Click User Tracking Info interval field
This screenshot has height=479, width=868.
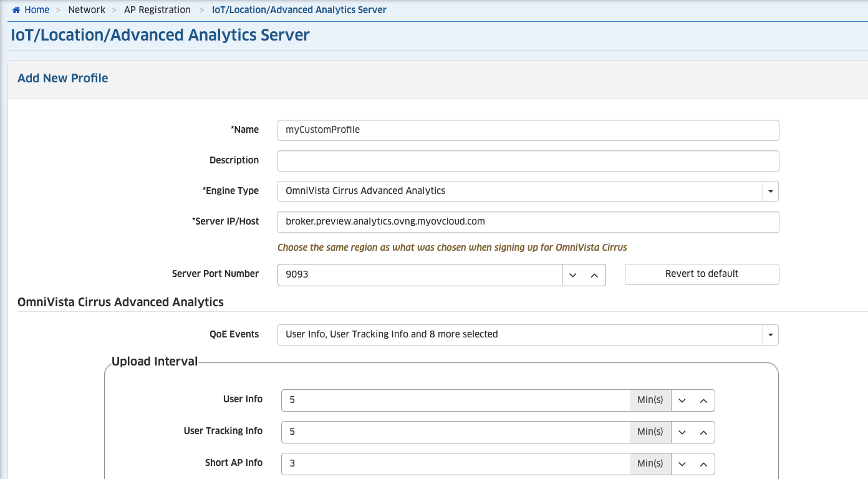(x=456, y=432)
